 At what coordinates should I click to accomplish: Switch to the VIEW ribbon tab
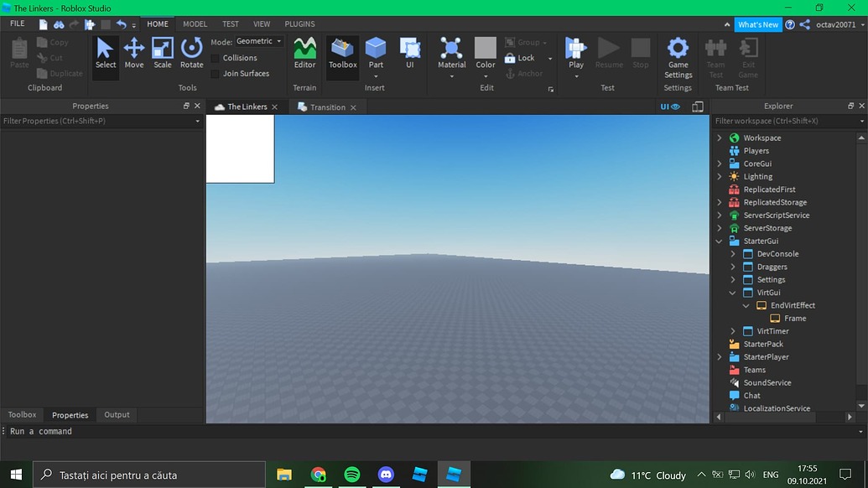[x=262, y=24]
